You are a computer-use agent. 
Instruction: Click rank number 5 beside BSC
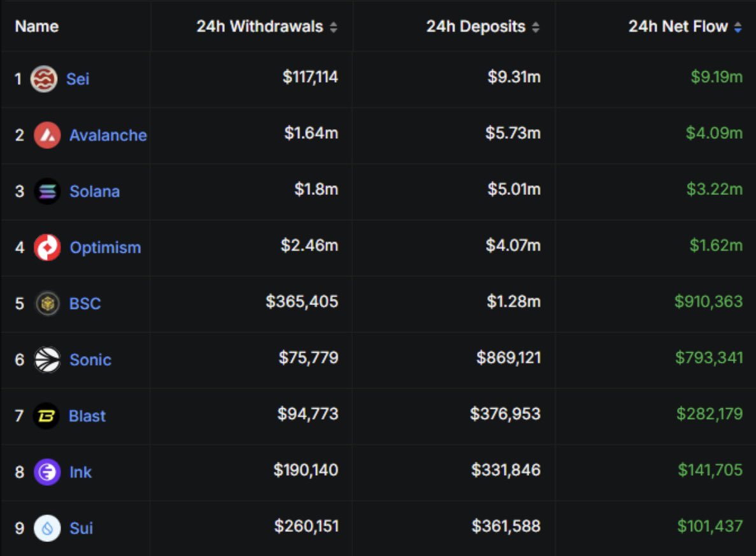point(19,303)
